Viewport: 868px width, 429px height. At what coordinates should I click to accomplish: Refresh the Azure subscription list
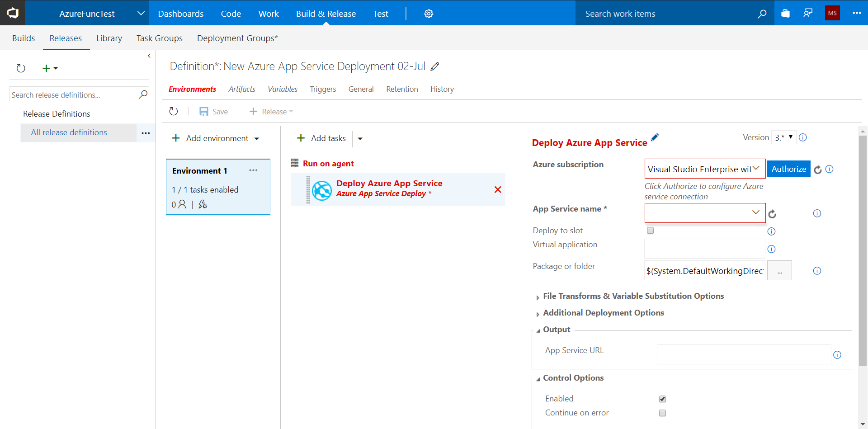tap(818, 170)
